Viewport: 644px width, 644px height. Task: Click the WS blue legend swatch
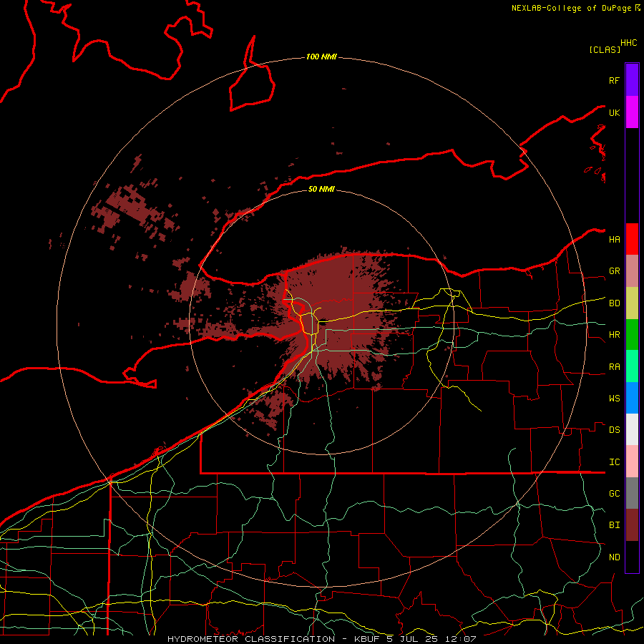(x=632, y=398)
